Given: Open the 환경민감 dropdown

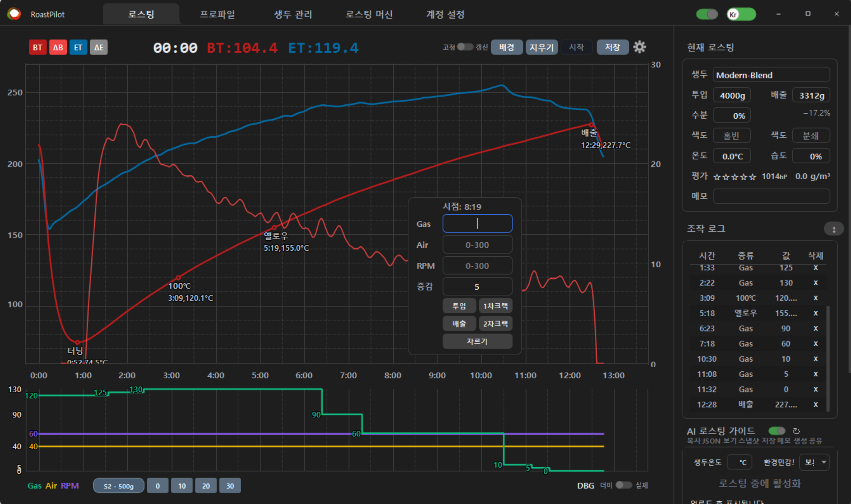Looking at the screenshot, I should [x=814, y=462].
